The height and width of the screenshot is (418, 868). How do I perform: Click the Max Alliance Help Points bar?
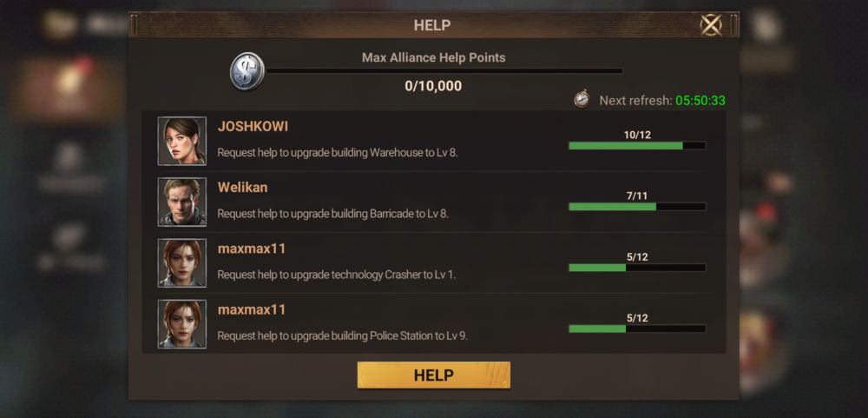(x=444, y=71)
